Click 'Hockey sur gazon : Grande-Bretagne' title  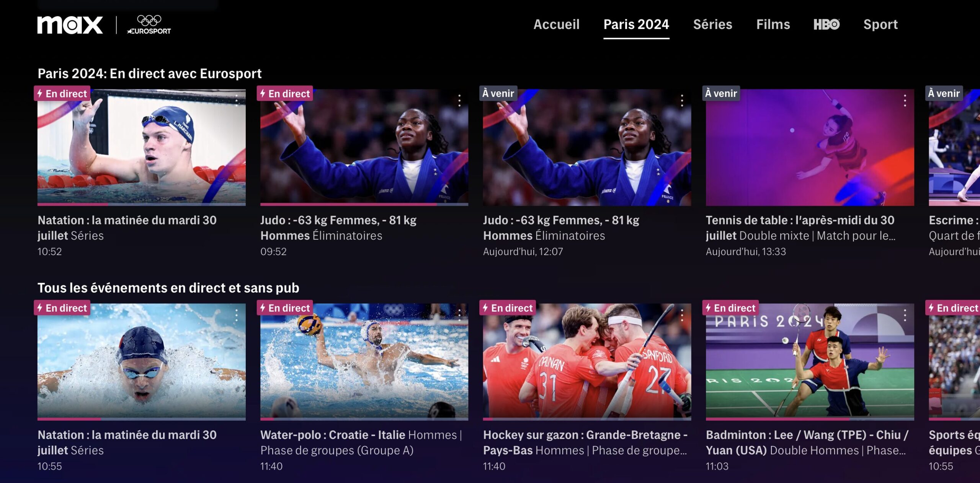tap(585, 442)
